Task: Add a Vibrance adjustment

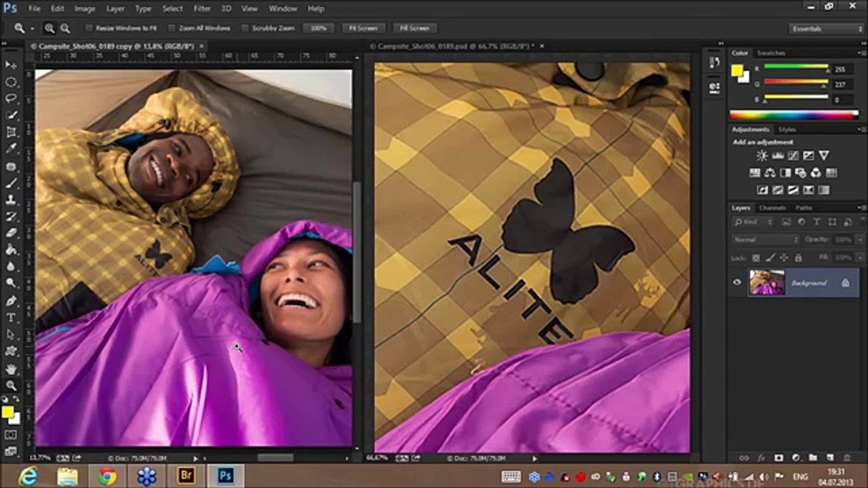Action: pos(824,156)
